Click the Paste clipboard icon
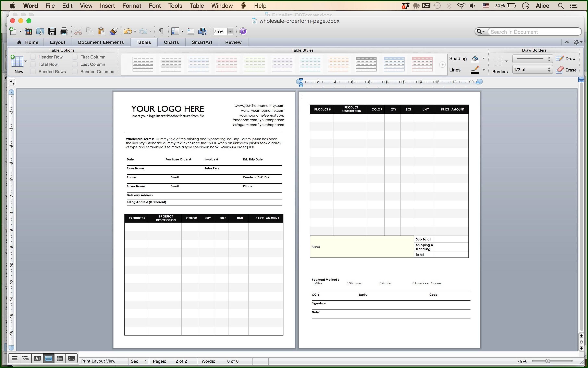588x368 pixels. click(101, 31)
